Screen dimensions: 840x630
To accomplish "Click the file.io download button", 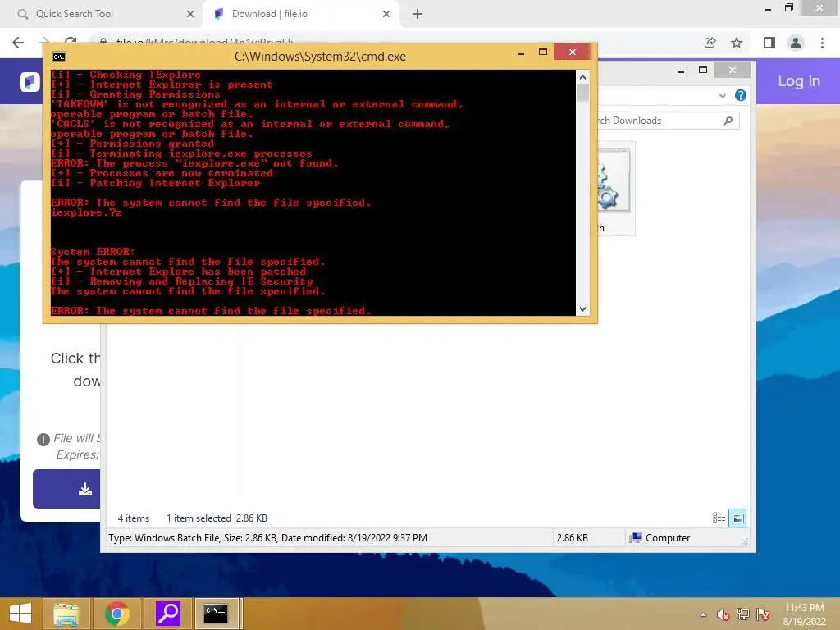I will pyautogui.click(x=66, y=489).
